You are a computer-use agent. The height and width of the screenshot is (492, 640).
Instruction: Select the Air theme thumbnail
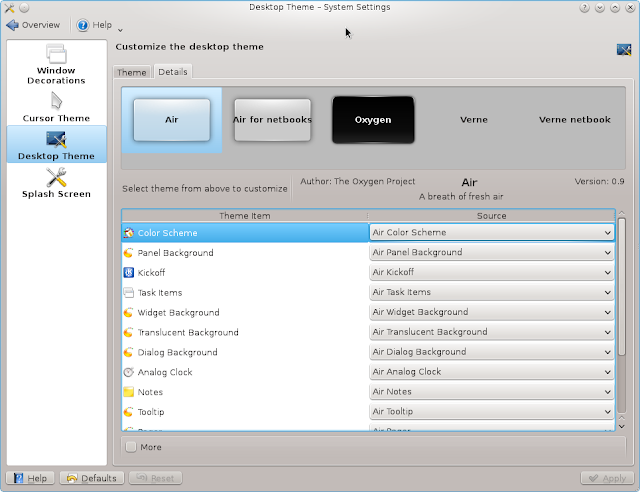point(172,120)
